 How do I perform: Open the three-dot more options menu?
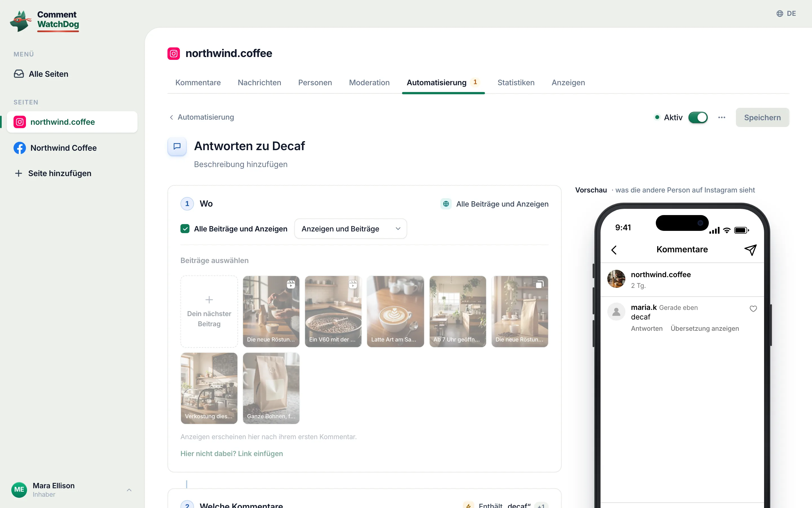coord(722,118)
